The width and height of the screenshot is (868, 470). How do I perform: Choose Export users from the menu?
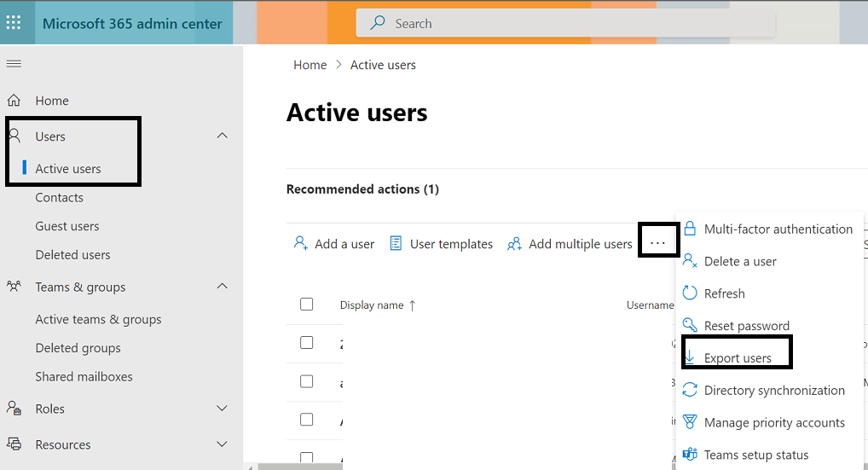tap(737, 357)
